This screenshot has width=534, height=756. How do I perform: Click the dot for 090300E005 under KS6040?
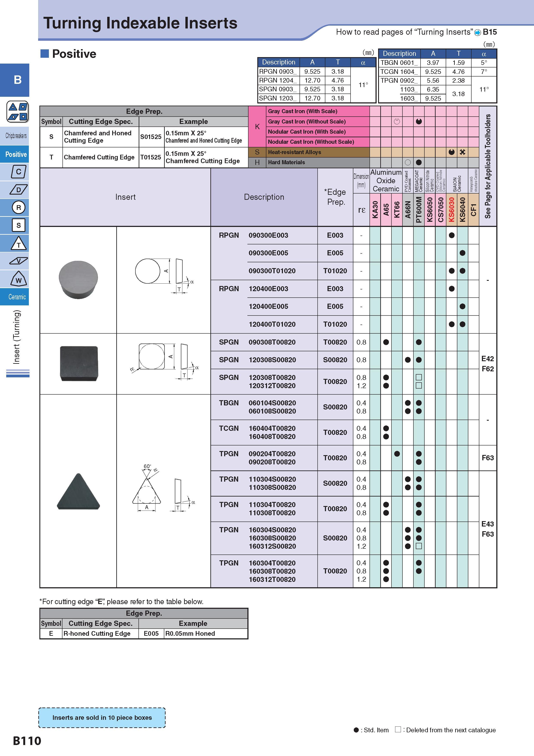[462, 253]
